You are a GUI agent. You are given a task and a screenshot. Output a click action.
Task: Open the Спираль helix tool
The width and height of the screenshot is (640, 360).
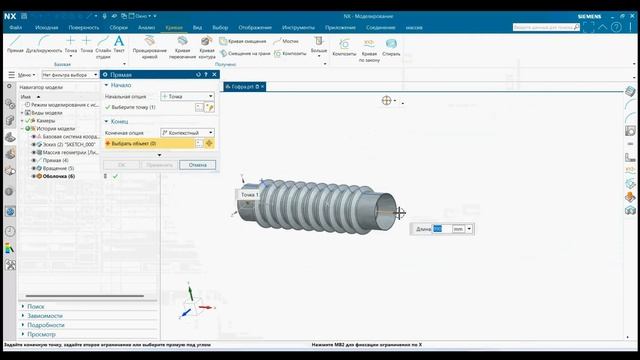[x=391, y=47]
